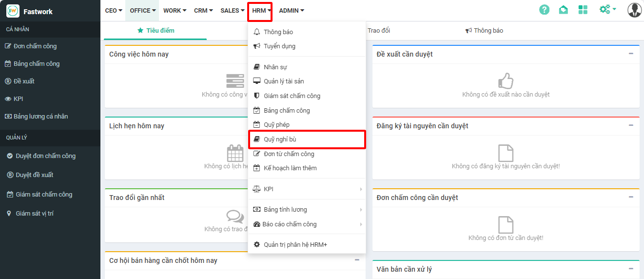Screen dimensions: 644x279
Task: Open settings gear dropdown
Action: (607, 10)
